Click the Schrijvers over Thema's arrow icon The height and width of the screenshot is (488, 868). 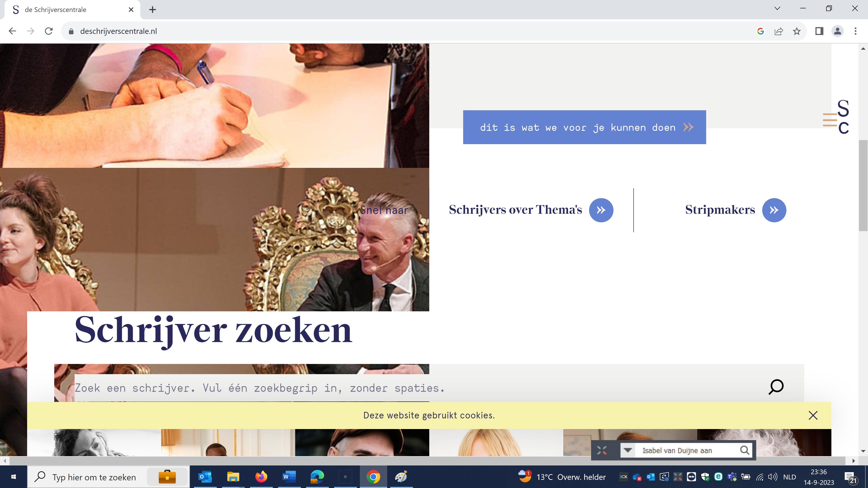(x=601, y=210)
